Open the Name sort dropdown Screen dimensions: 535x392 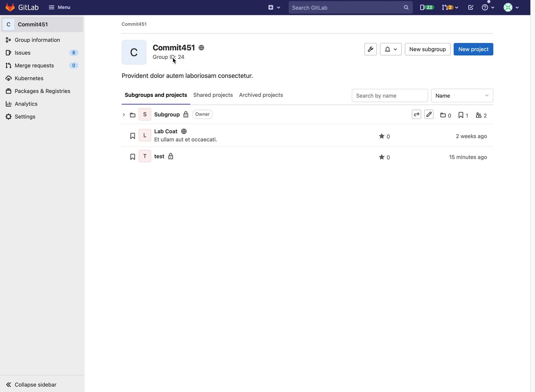pos(462,96)
